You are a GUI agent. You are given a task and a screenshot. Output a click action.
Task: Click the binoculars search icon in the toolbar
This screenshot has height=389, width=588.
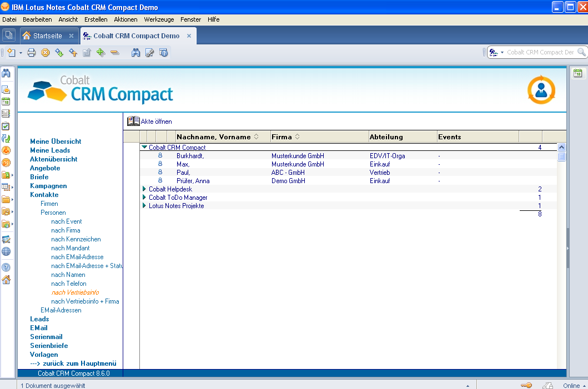pos(135,53)
